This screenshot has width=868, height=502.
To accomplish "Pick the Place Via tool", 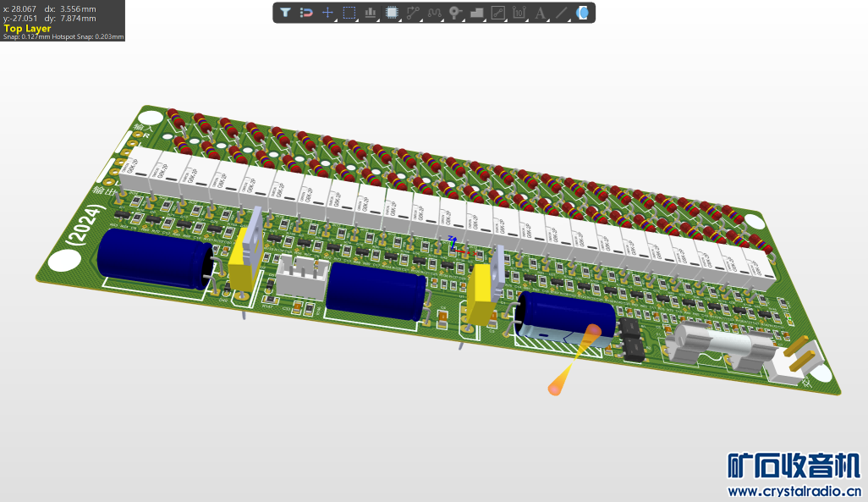I will coord(456,13).
